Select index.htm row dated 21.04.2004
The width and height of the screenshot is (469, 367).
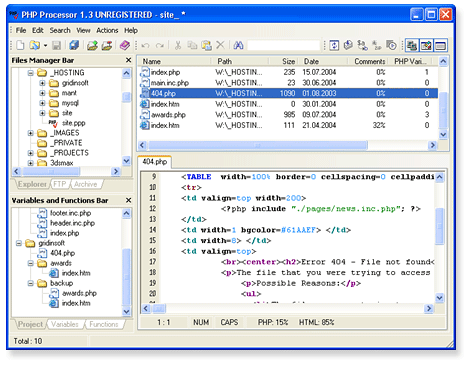(x=288, y=125)
